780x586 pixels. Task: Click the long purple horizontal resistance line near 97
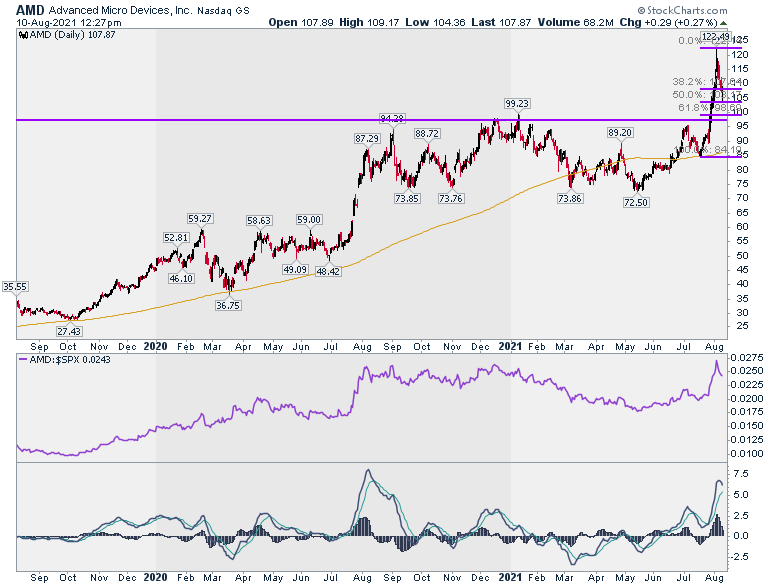[x=371, y=120]
